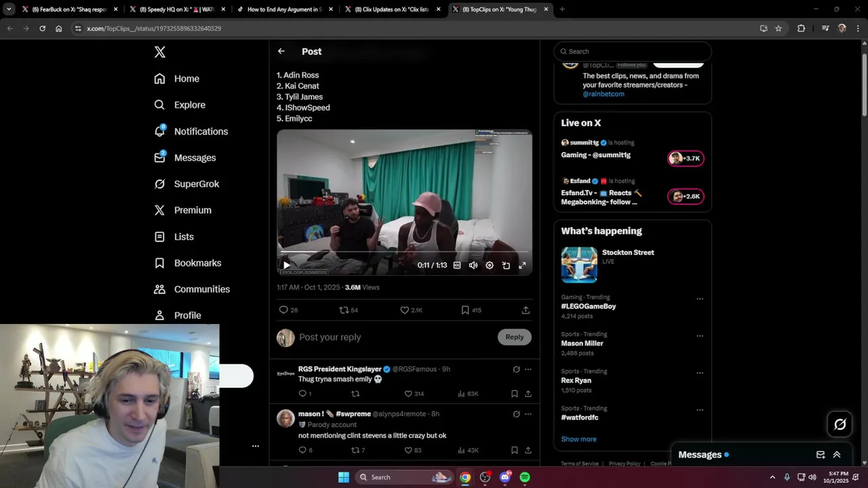Open the @rainbetcom link
868x488 pixels.
click(x=604, y=94)
